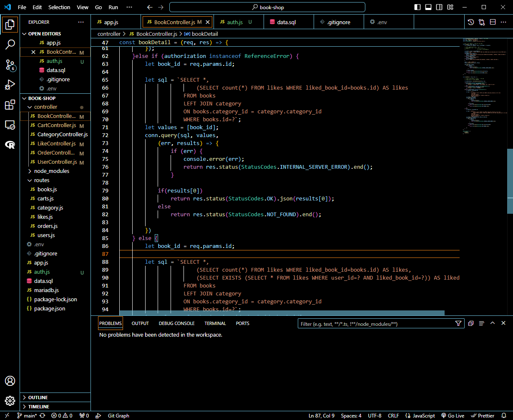Image resolution: width=513 pixels, height=420 pixels.
Task: Click the Spaces: 4 indentation setting
Action: [351, 416]
